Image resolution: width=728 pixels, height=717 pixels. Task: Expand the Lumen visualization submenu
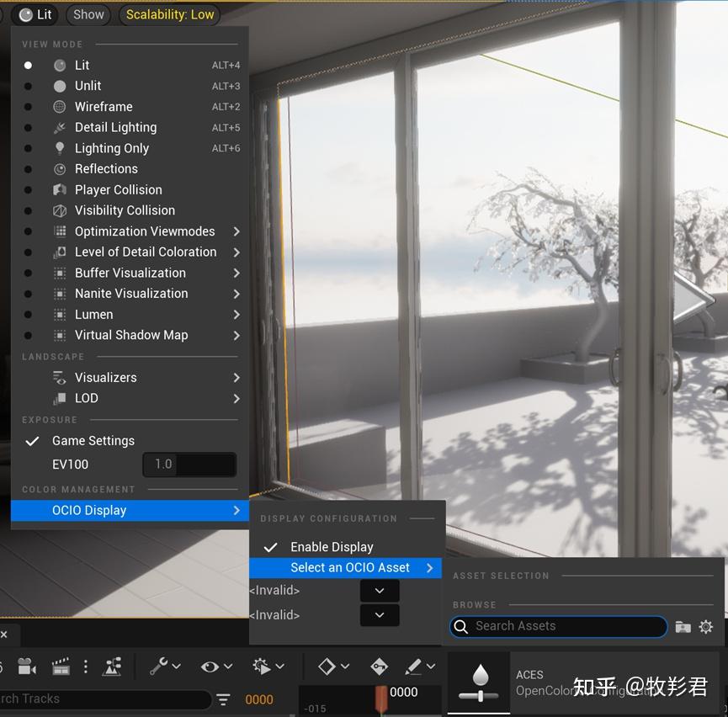coord(93,314)
